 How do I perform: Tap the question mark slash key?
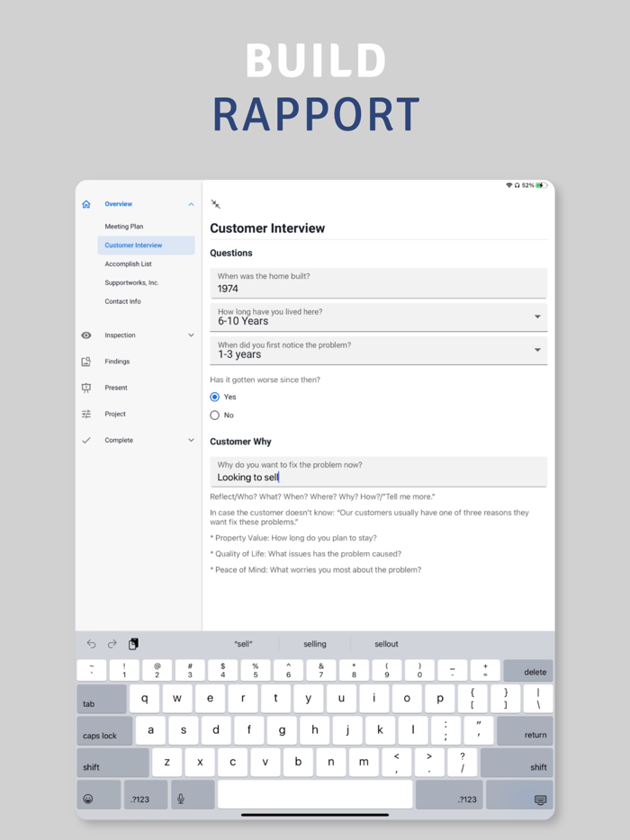pos(463,763)
